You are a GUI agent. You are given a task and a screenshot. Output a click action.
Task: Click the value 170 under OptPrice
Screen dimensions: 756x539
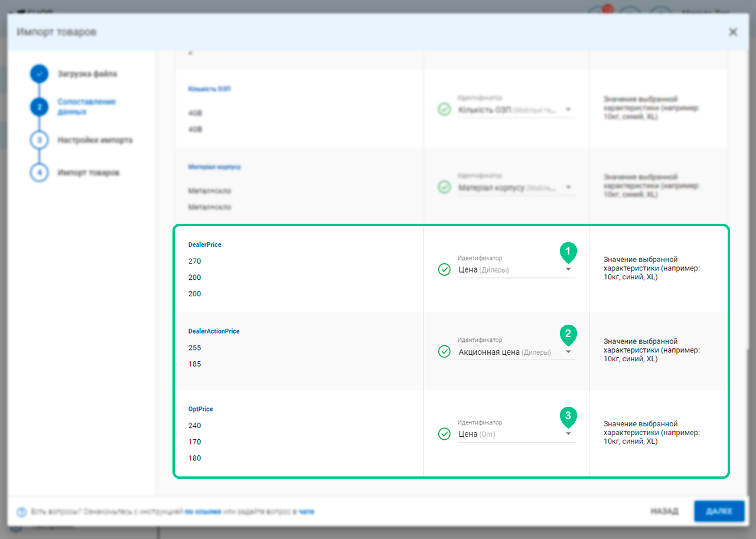click(195, 442)
